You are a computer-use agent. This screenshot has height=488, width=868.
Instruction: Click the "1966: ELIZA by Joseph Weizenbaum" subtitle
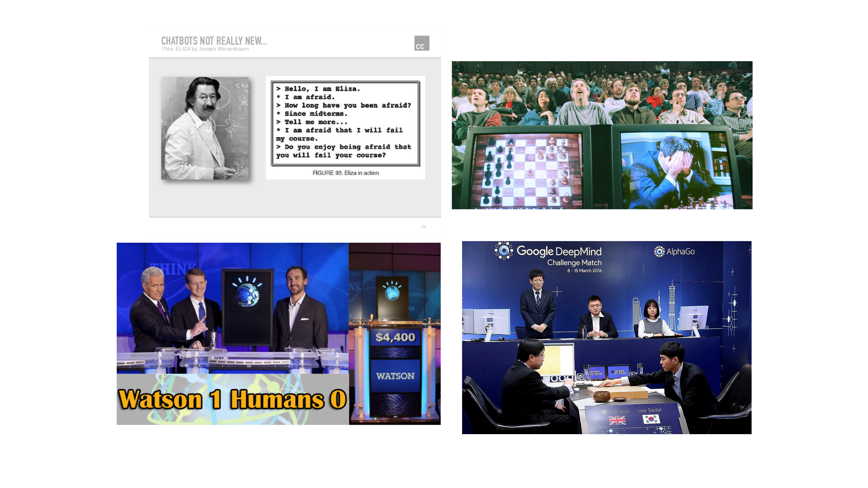(x=205, y=49)
